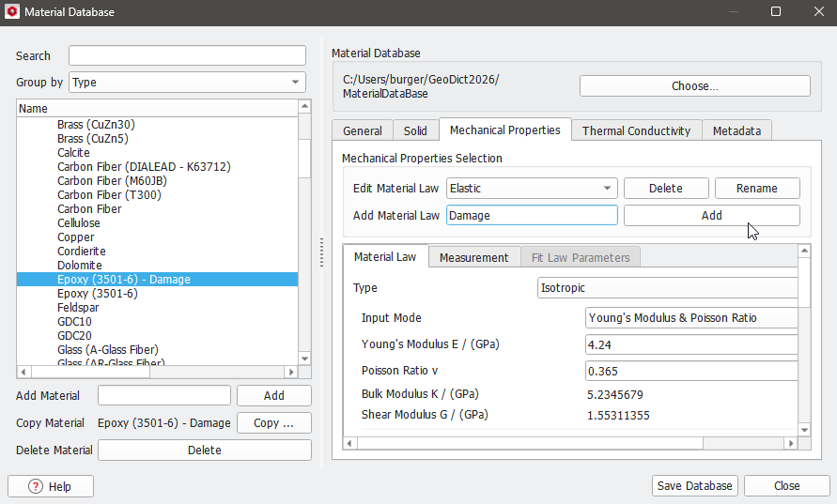Click the Rename material law button
Screen dimensions: 837x504
(x=756, y=189)
